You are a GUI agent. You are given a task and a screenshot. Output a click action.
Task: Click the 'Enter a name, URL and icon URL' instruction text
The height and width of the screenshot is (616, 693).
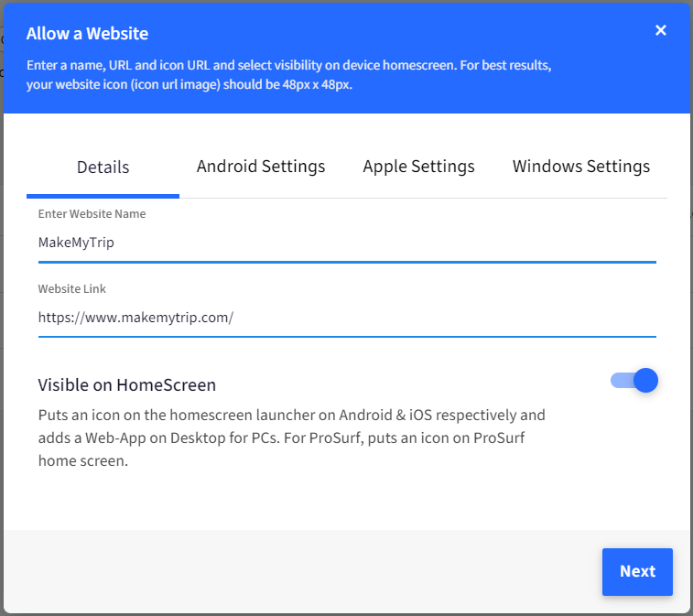(288, 75)
